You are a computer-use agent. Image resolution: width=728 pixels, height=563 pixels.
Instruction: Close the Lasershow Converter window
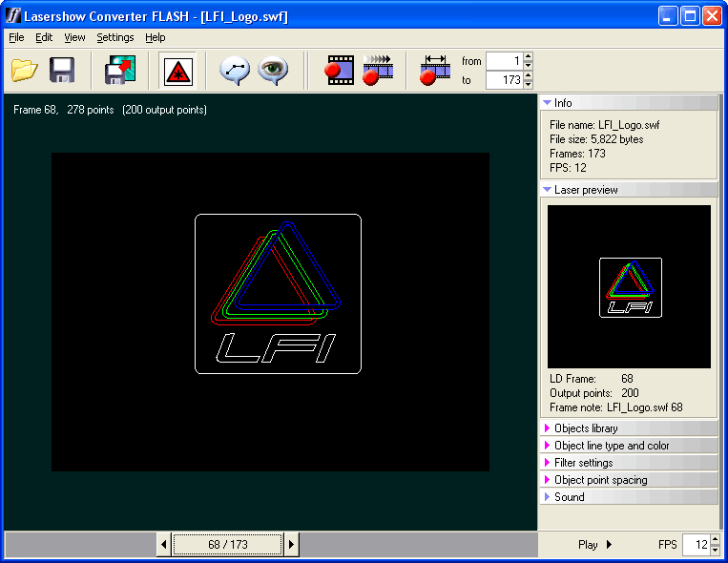(712, 16)
